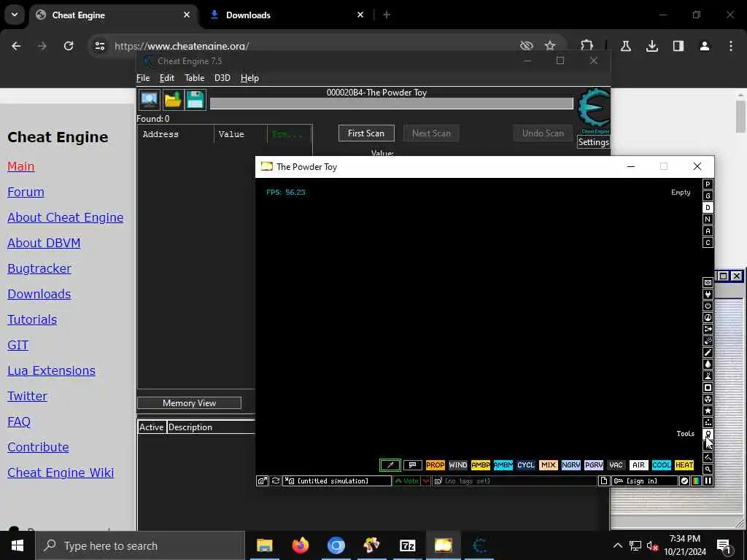Select the sampler pipette tool

click(390, 465)
